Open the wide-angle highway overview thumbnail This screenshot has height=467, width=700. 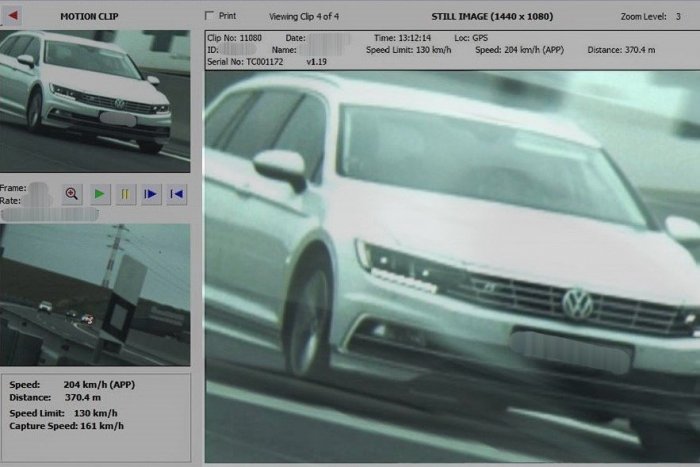click(x=95, y=294)
